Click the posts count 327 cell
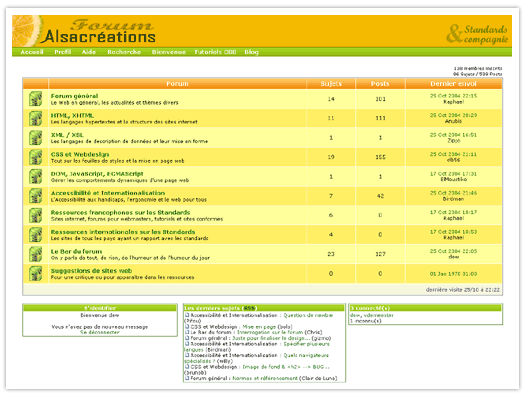 [380, 254]
